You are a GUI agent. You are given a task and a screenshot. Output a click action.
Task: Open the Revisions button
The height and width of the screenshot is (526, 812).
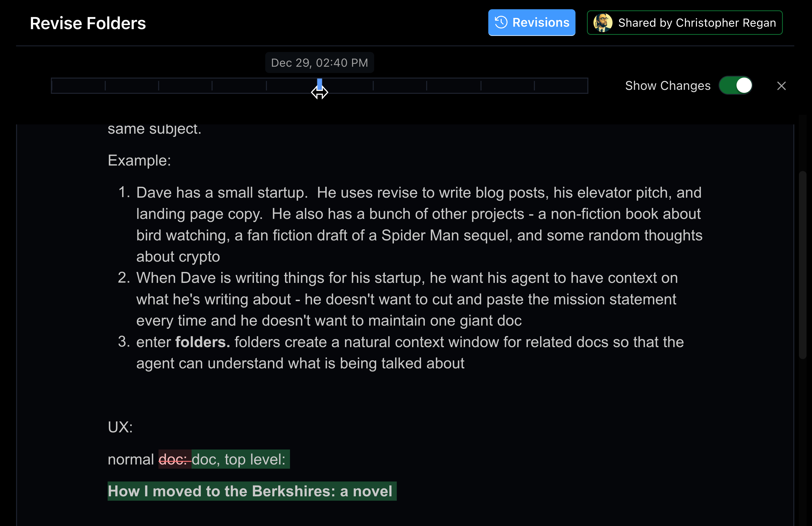[x=532, y=23]
